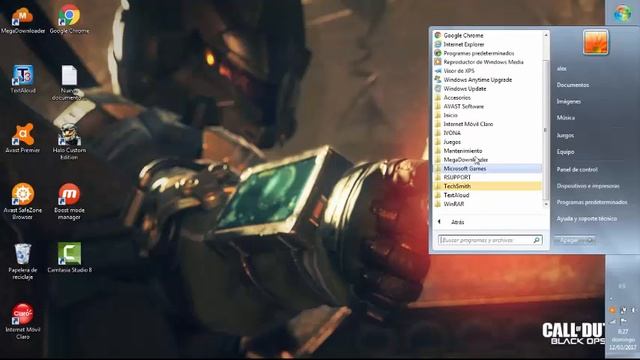Screen dimensions: 640x360
Task: Launch Reproductor de Windows Media
Action: point(488,62)
